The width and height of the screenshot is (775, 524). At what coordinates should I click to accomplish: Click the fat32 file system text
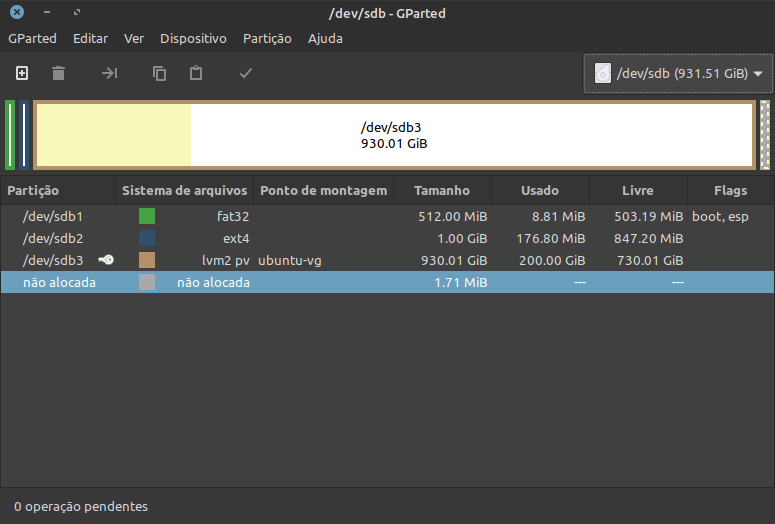click(x=233, y=216)
